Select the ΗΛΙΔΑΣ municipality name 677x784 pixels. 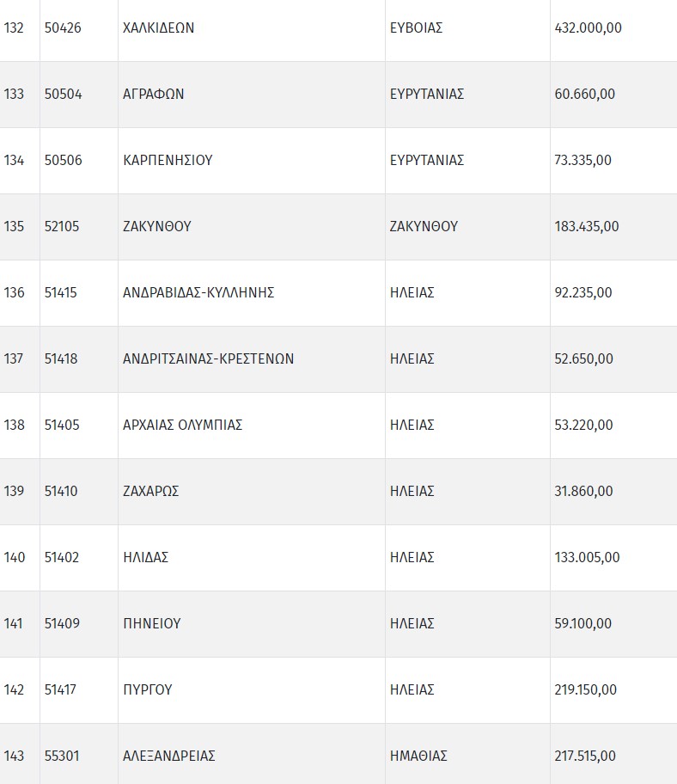(146, 557)
